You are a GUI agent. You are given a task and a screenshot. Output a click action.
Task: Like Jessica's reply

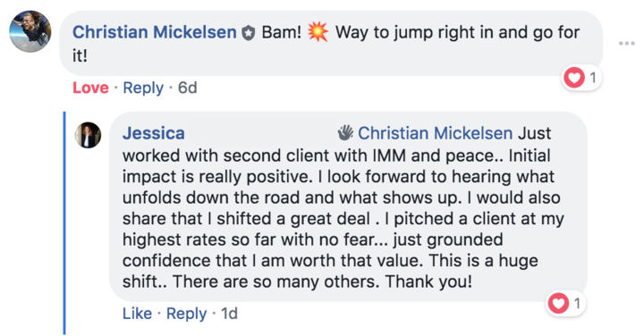[137, 314]
